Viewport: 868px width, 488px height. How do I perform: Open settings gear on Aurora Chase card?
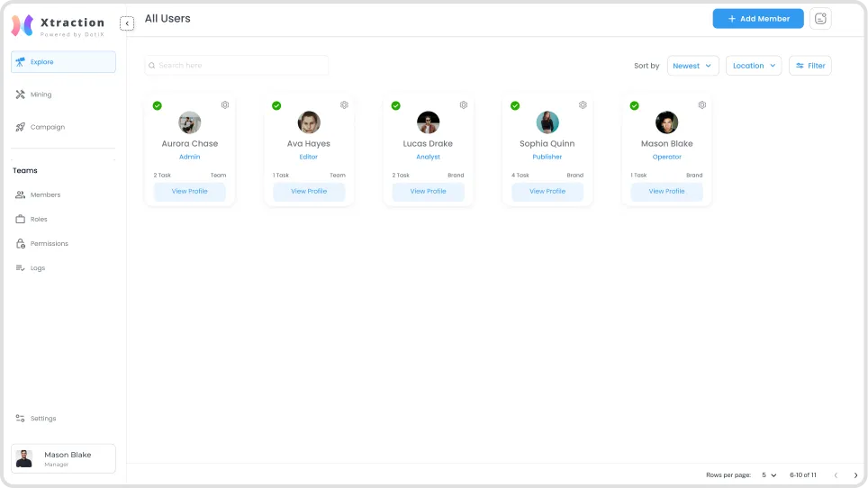click(x=225, y=104)
